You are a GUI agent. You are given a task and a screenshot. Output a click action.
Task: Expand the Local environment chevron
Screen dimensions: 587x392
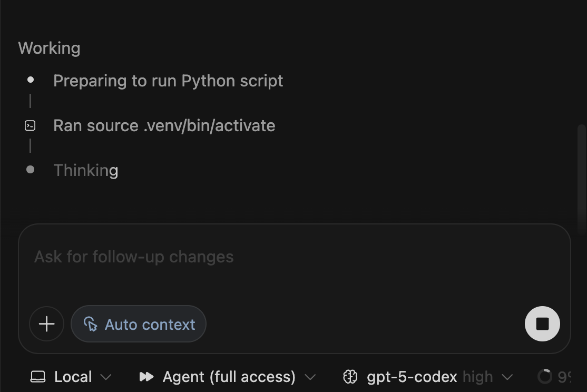(x=106, y=377)
